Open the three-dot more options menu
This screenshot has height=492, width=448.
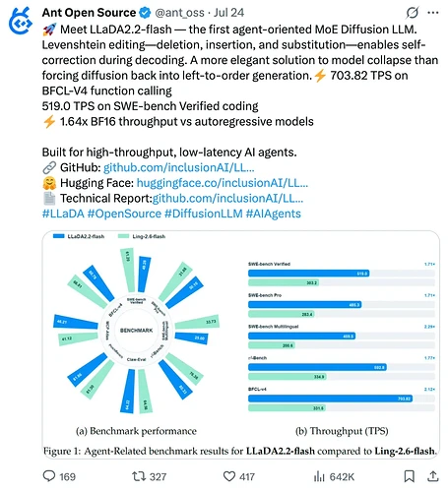click(x=433, y=13)
